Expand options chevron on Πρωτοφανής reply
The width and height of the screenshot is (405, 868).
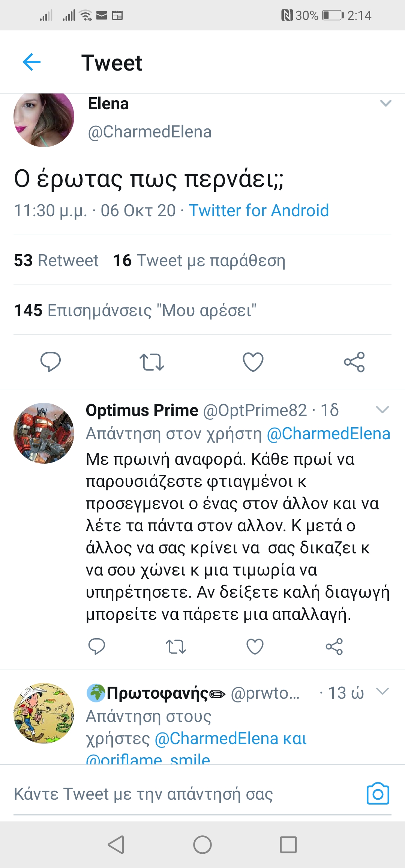[382, 691]
